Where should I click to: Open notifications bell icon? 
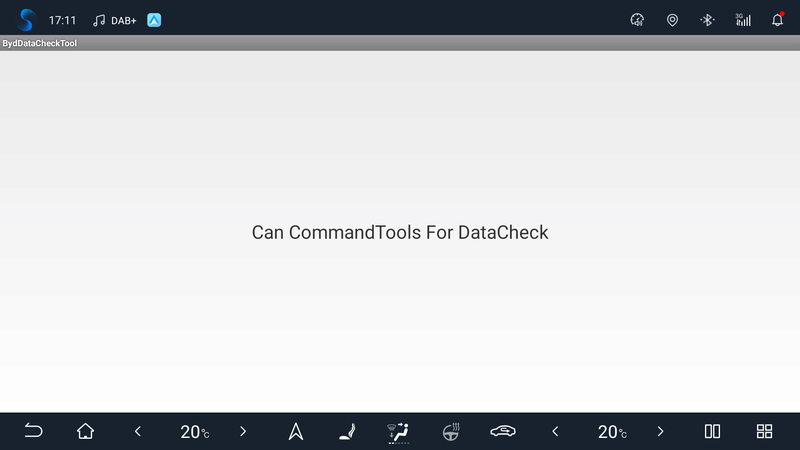tap(777, 19)
